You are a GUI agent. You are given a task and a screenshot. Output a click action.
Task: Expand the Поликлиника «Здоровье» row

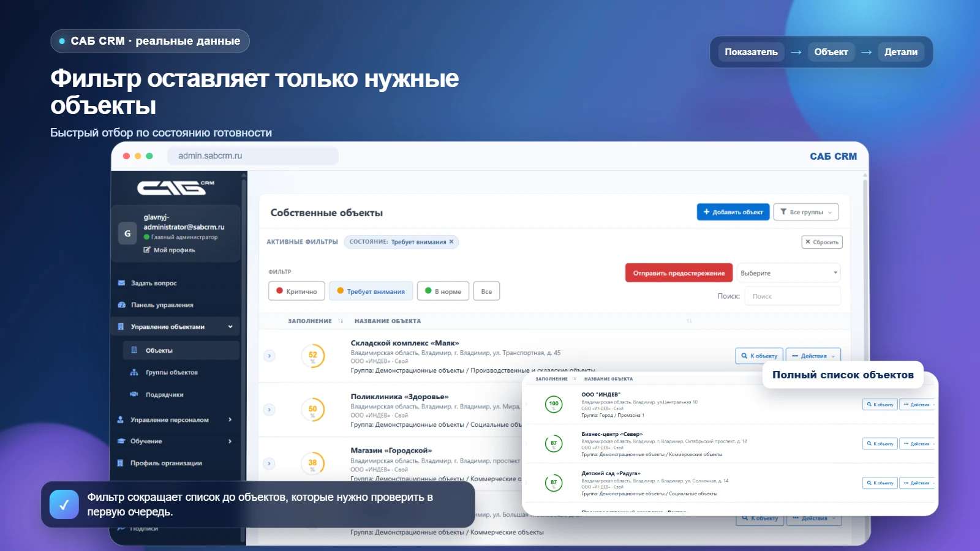[269, 410]
